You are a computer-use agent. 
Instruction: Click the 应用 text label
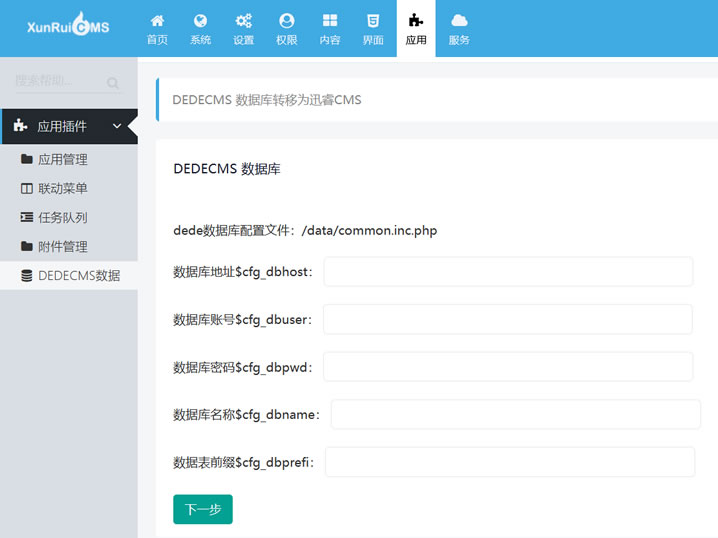(x=416, y=40)
